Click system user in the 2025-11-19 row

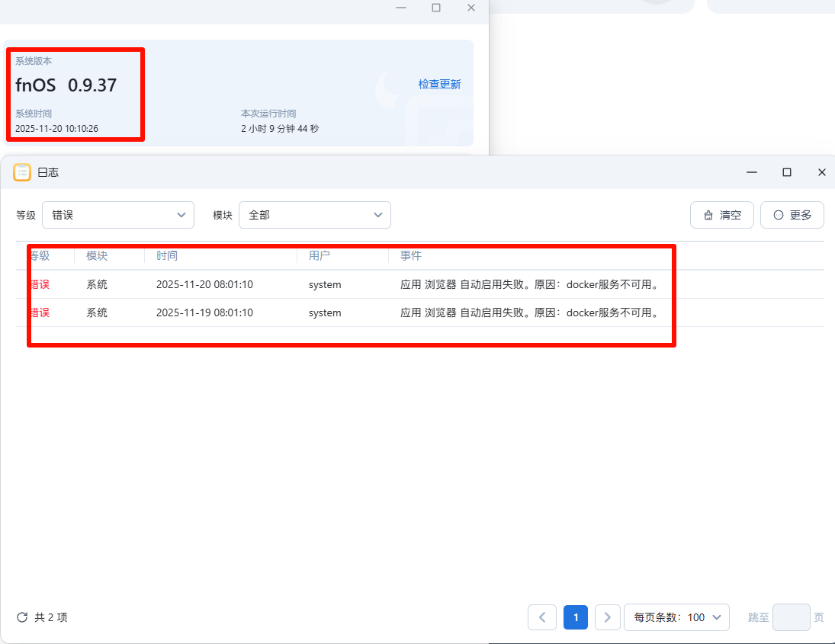(325, 313)
